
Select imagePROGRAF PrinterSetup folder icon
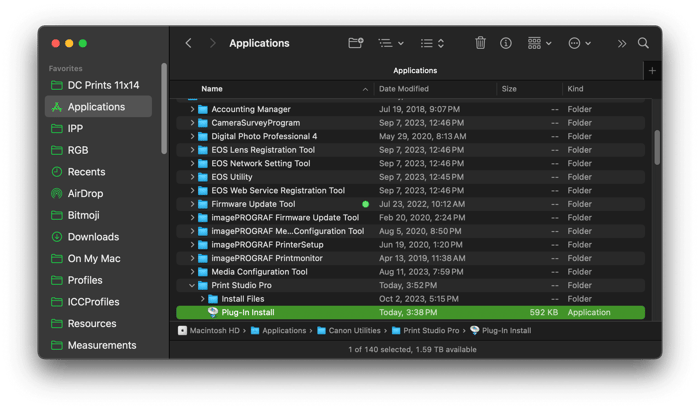[203, 245]
